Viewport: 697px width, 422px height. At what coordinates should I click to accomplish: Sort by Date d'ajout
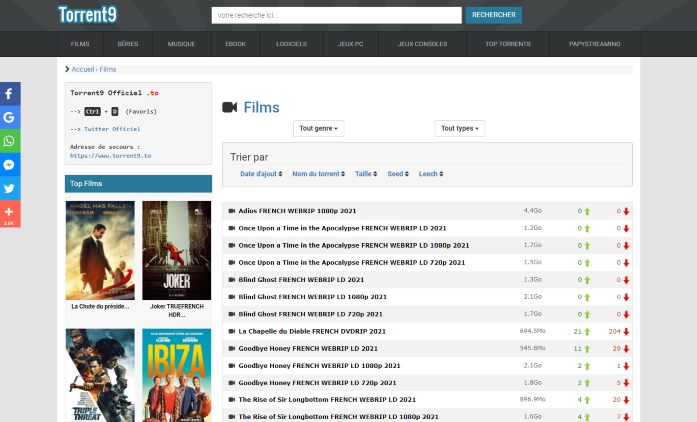(259, 174)
